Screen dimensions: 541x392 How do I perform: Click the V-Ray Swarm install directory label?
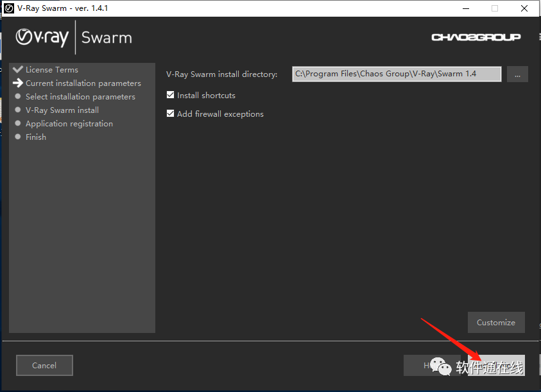click(x=221, y=74)
